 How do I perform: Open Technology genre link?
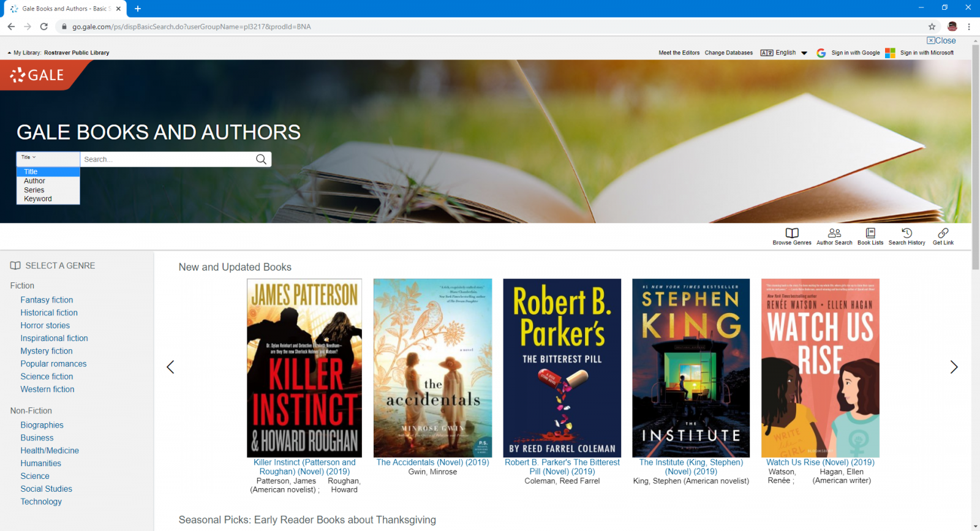pyautogui.click(x=41, y=502)
